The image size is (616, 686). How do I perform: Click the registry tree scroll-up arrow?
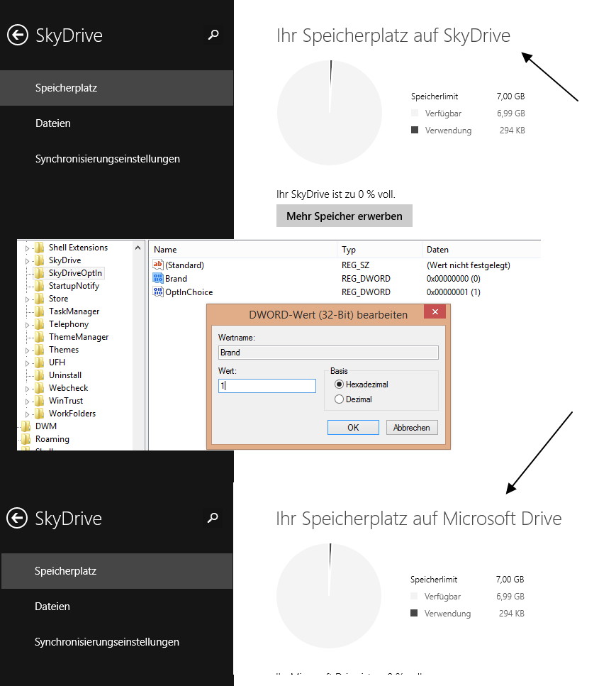pyautogui.click(x=138, y=248)
